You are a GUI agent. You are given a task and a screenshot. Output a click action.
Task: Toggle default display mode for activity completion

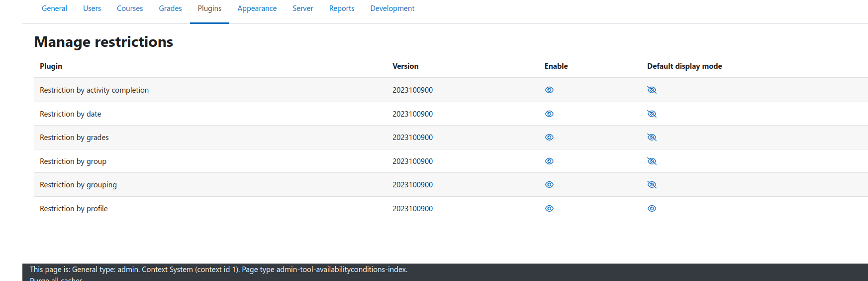tap(652, 90)
